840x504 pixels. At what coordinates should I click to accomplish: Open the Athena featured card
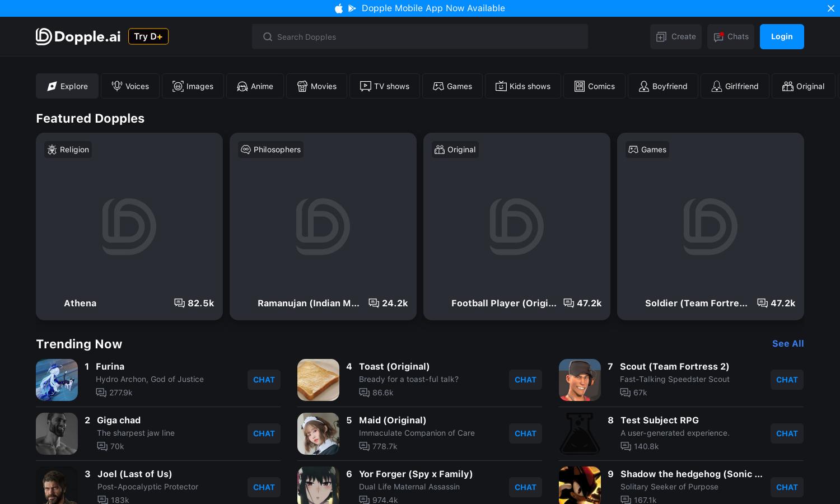tap(129, 226)
